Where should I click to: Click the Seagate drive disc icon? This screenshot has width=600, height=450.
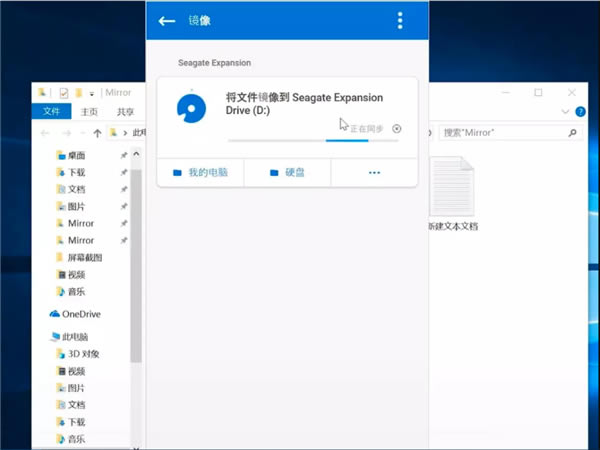(191, 108)
